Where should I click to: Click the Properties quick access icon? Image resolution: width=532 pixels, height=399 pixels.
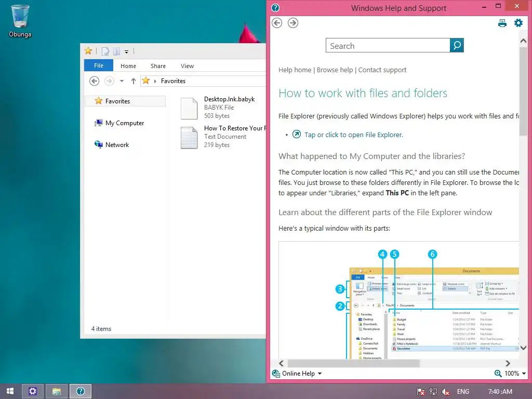click(105, 51)
